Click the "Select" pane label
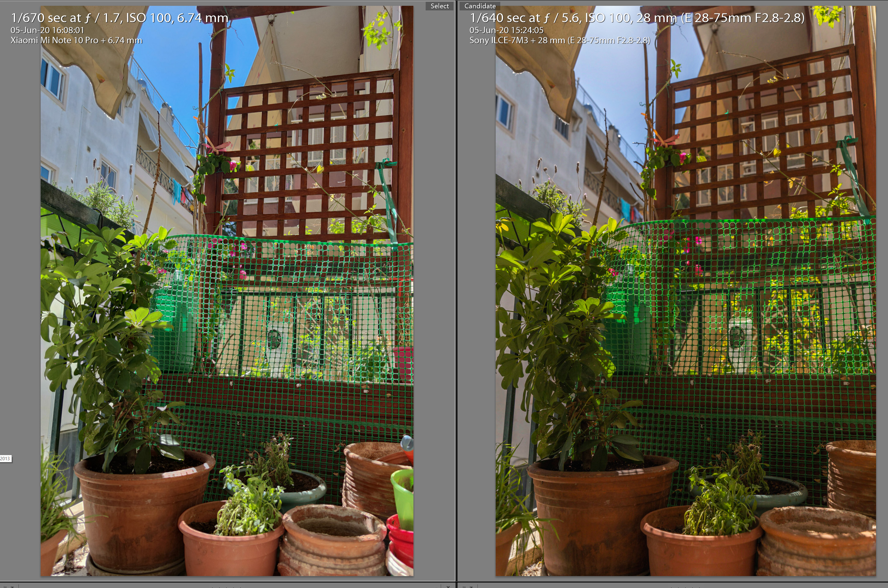 coord(440,6)
